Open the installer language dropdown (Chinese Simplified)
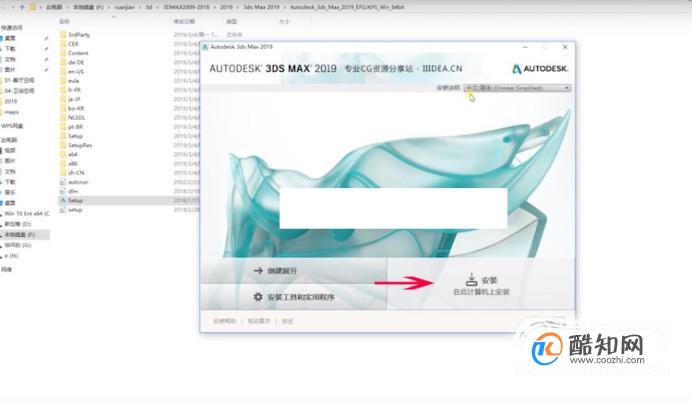 point(517,88)
